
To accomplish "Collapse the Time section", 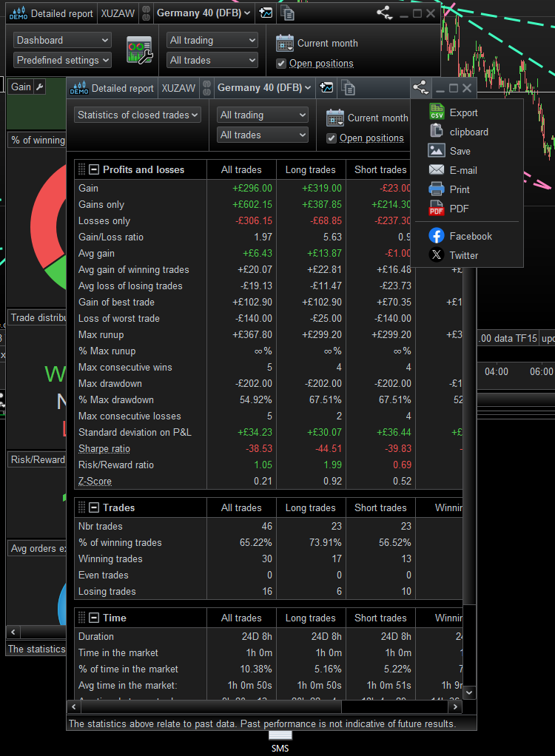I will click(95, 618).
